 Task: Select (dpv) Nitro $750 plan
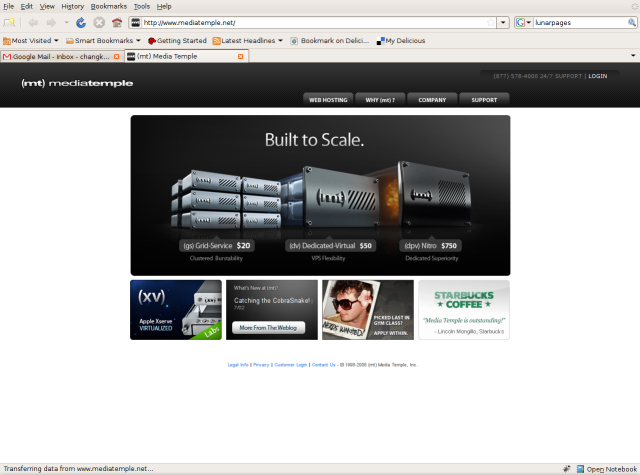pyautogui.click(x=431, y=246)
